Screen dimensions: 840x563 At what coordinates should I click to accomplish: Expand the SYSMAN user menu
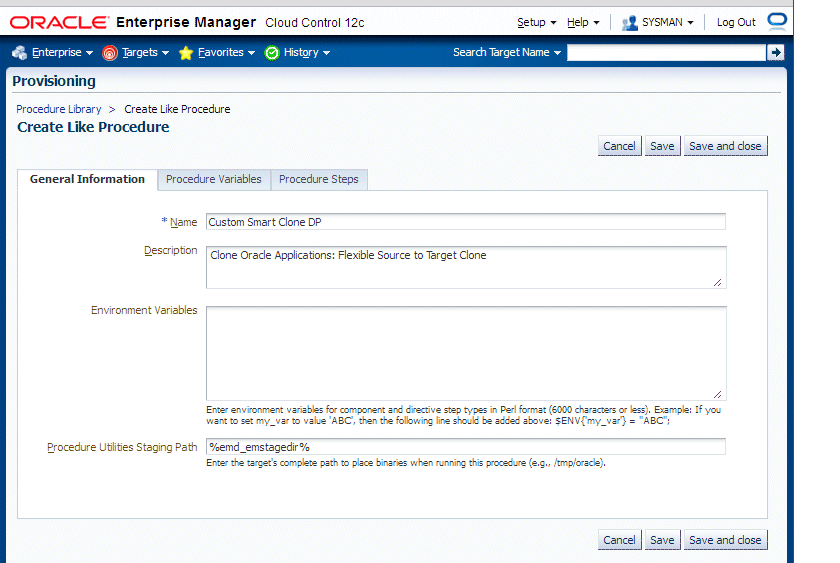pyautogui.click(x=668, y=22)
